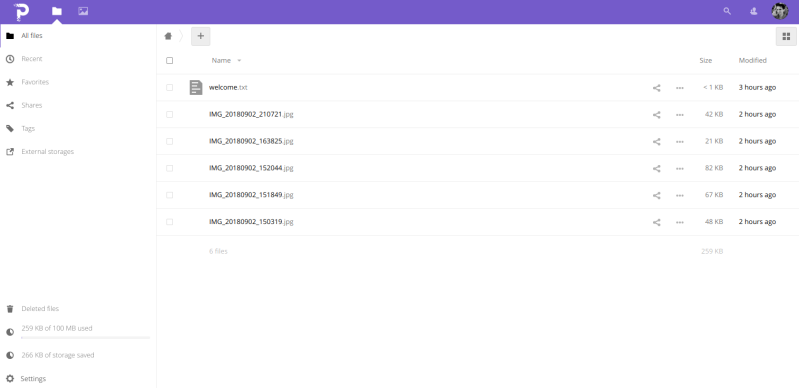Image resolution: width=799 pixels, height=388 pixels.
Task: Share welcome.txt via share icon
Action: pos(656,88)
